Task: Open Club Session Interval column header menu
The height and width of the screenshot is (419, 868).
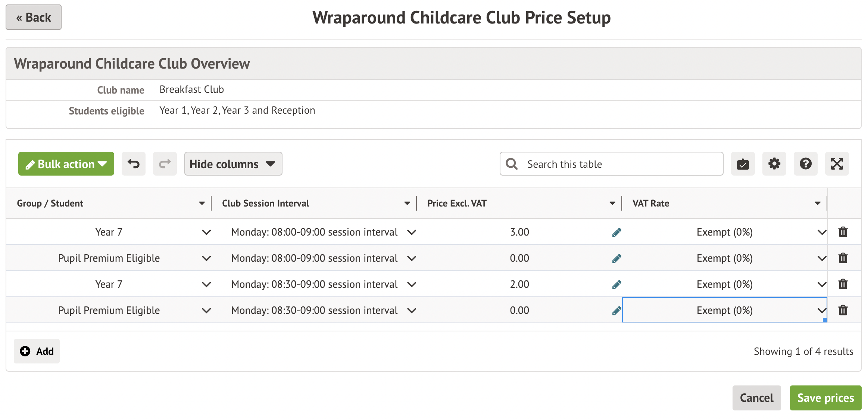Action: pyautogui.click(x=407, y=203)
